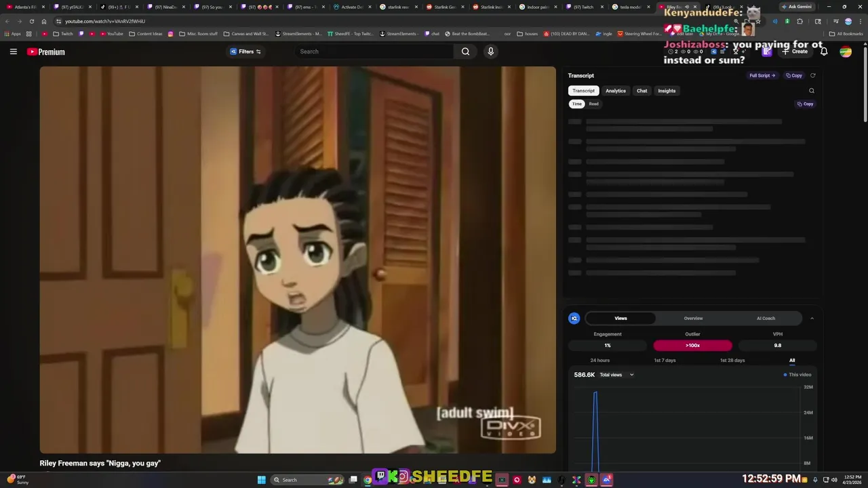The width and height of the screenshot is (868, 488).
Task: Switch to the Chat tab
Action: (x=642, y=91)
